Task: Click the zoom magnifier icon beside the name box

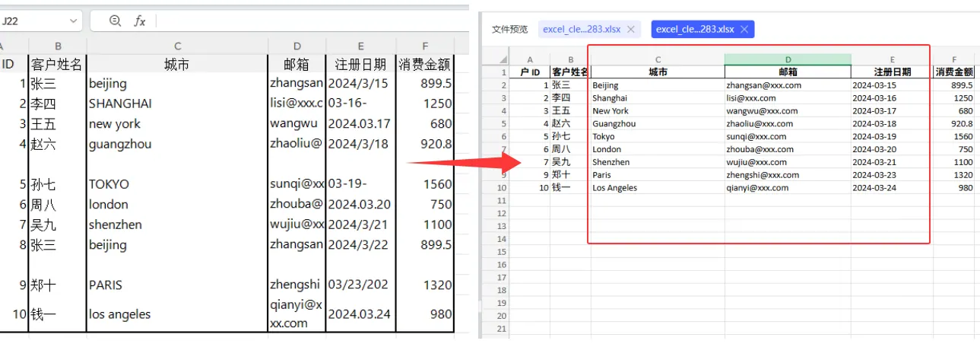Action: (x=115, y=21)
